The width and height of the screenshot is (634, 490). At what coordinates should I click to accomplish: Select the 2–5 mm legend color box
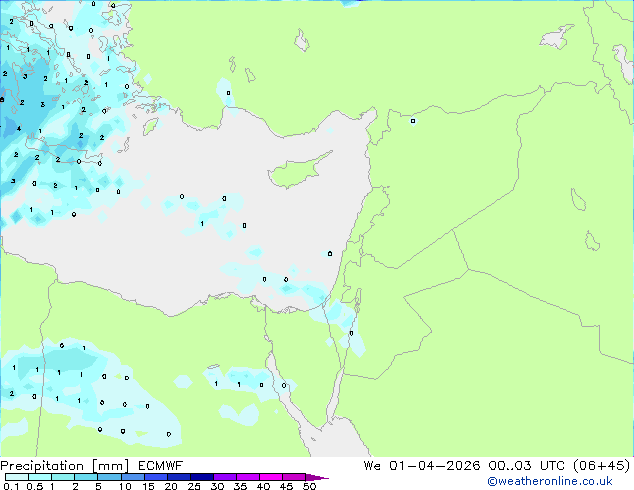(86, 477)
